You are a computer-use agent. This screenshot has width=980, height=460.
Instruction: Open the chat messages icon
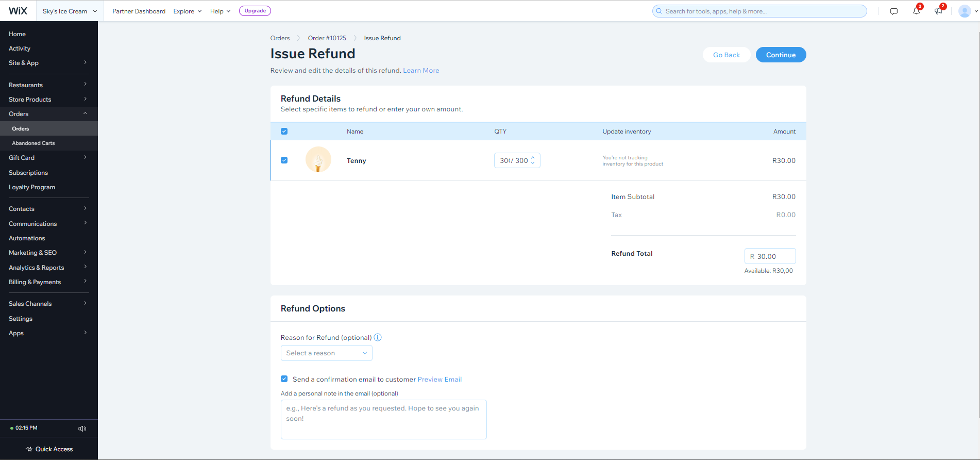tap(894, 11)
